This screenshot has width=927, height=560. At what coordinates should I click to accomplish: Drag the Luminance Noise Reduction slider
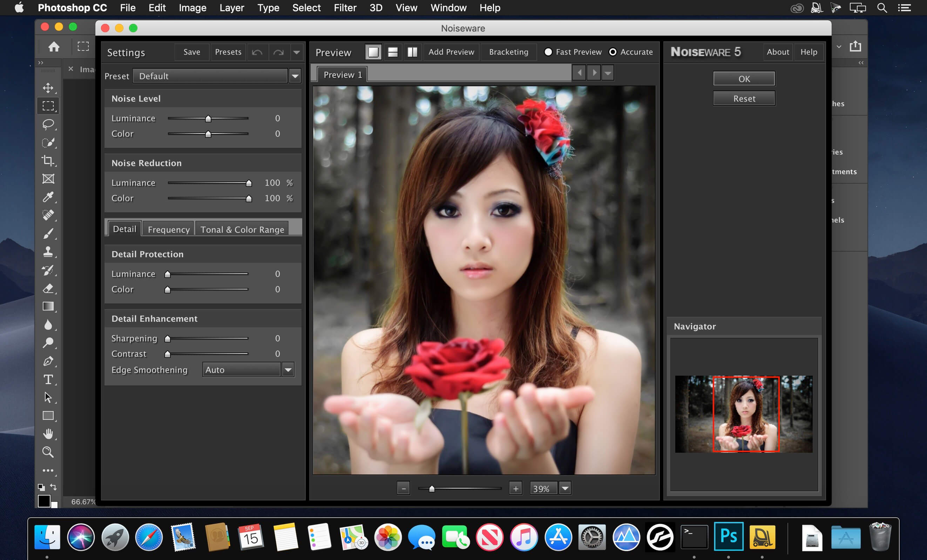tap(248, 182)
